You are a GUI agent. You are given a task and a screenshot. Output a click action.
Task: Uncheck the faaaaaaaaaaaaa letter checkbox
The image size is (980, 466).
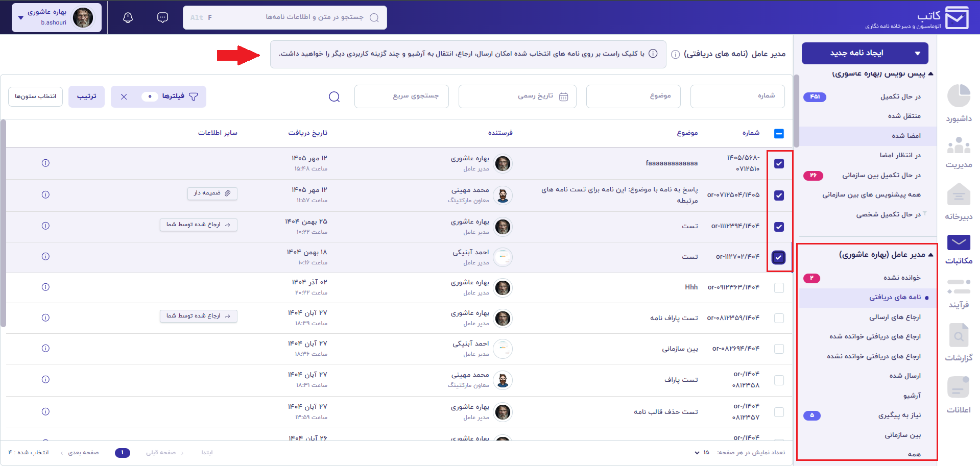tap(779, 164)
